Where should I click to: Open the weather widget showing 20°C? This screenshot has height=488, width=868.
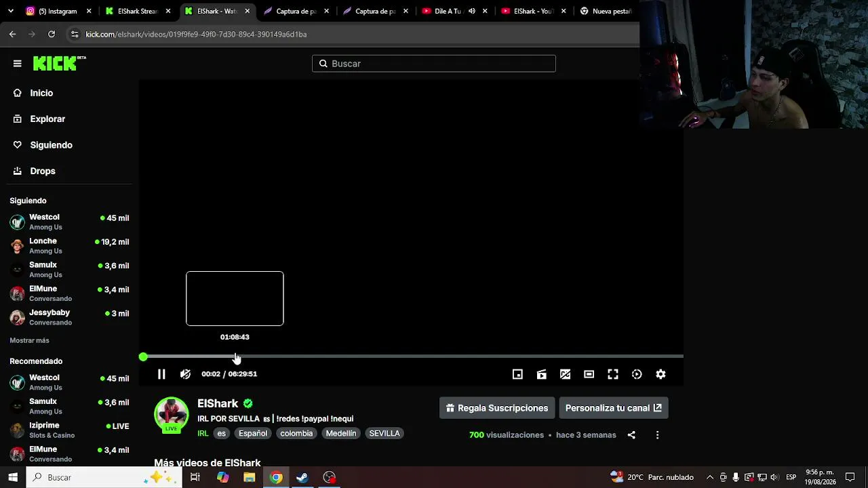(x=652, y=477)
